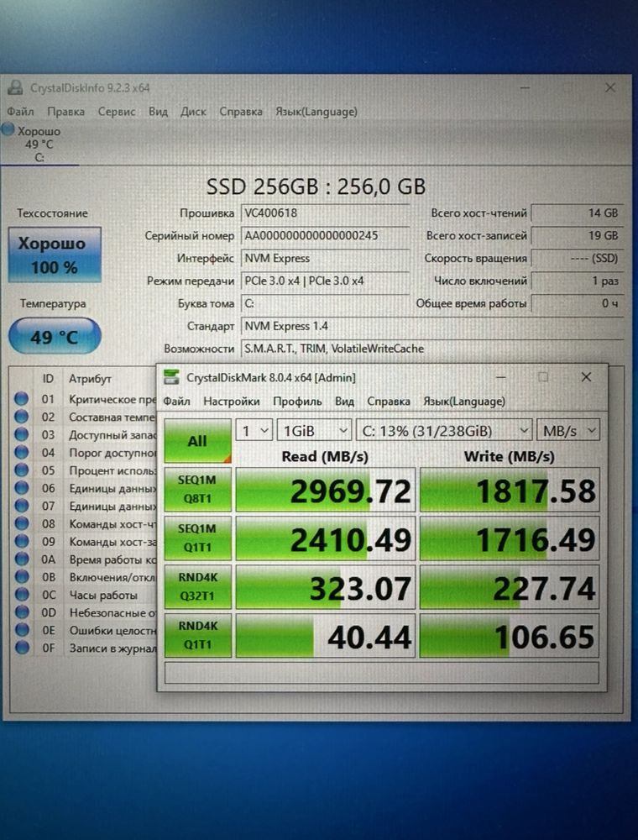Open Файл menu in CrystalDiskMark
The width and height of the screenshot is (638, 840).
(176, 402)
